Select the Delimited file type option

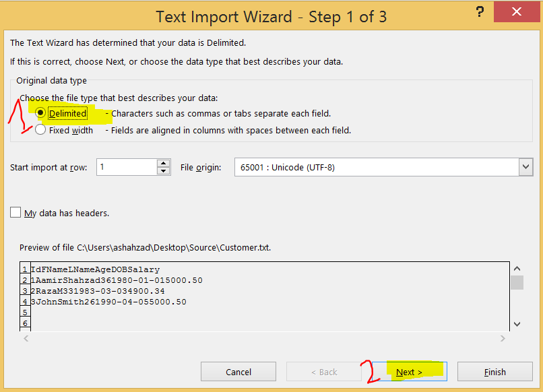coord(40,113)
